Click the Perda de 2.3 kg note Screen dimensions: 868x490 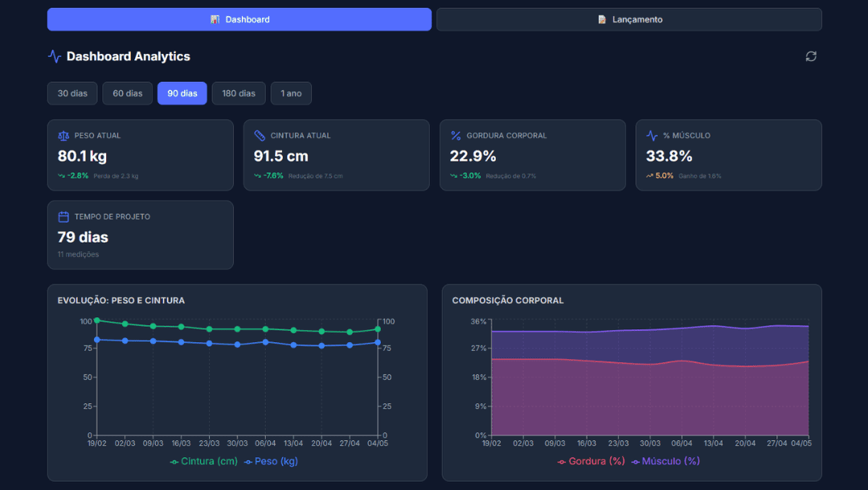[116, 177]
